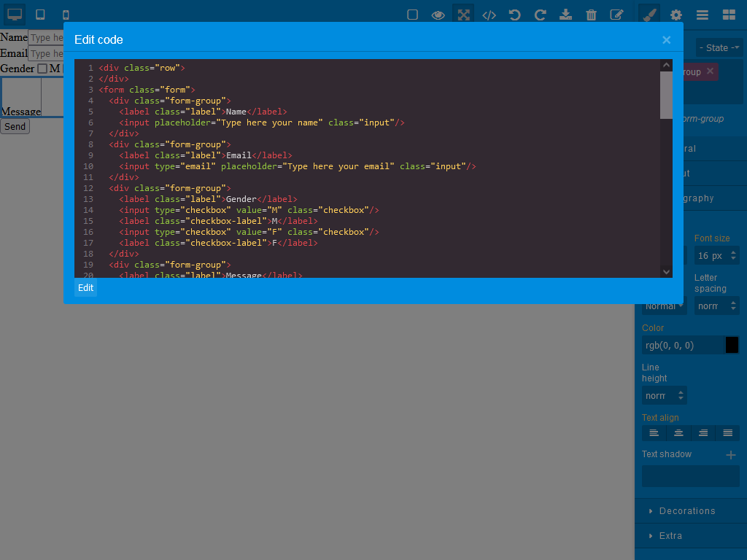The image size is (747, 560).
Task: Switch to mobile device view
Action: tap(66, 15)
